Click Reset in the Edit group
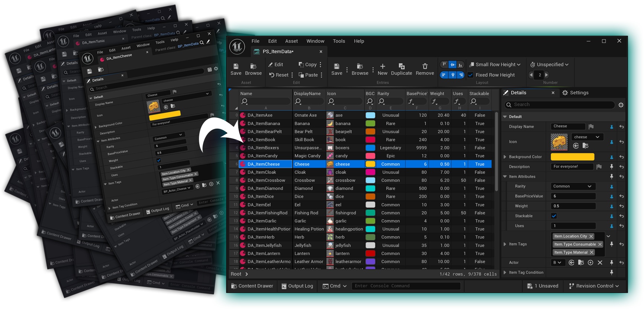 tap(278, 75)
